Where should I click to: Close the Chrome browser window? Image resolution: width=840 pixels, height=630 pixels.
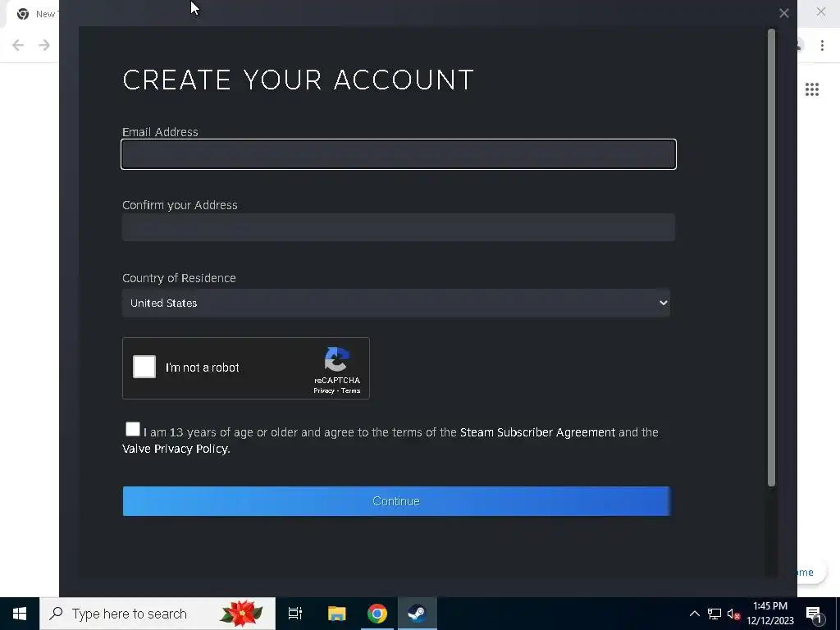coord(820,11)
